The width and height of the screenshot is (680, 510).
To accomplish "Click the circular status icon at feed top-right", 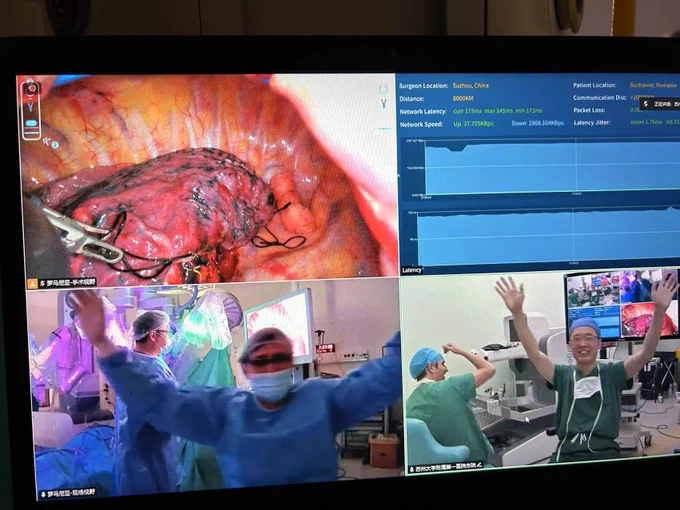I will coord(382,89).
